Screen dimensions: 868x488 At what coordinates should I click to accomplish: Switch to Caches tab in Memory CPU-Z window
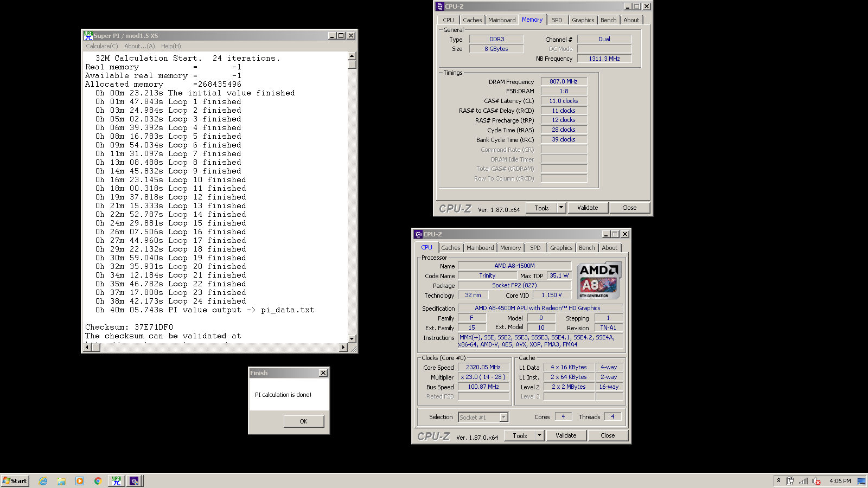[x=472, y=20]
